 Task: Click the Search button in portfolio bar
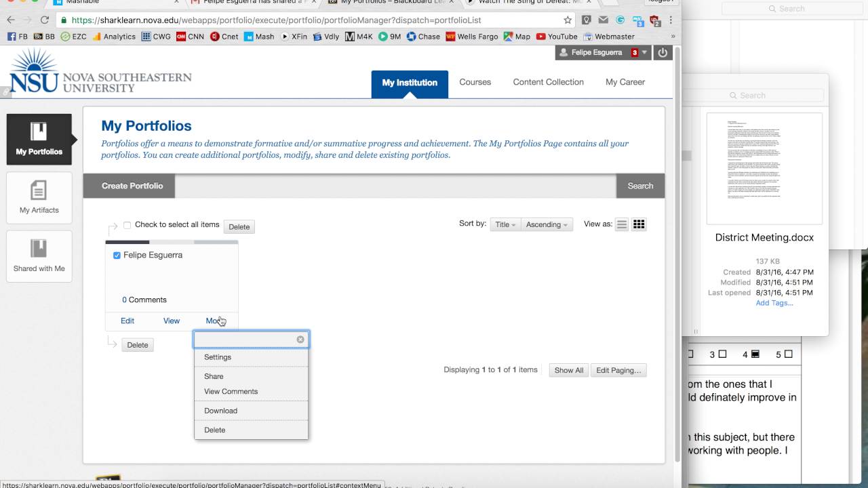click(640, 186)
